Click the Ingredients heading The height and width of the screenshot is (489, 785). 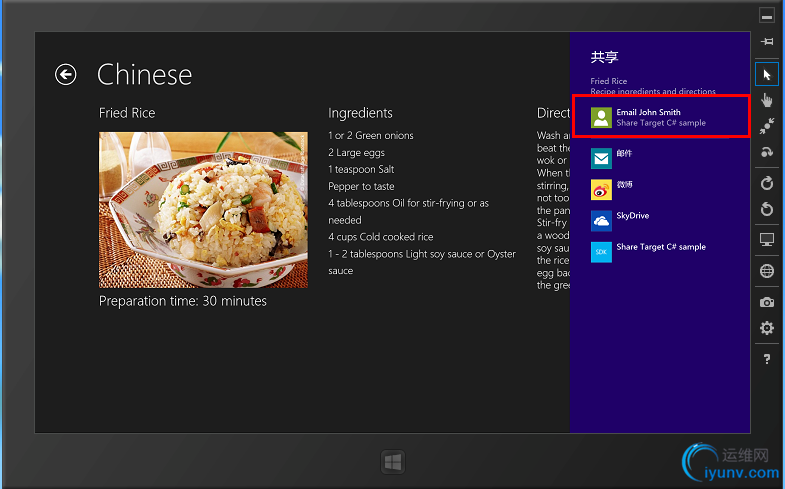pos(360,114)
